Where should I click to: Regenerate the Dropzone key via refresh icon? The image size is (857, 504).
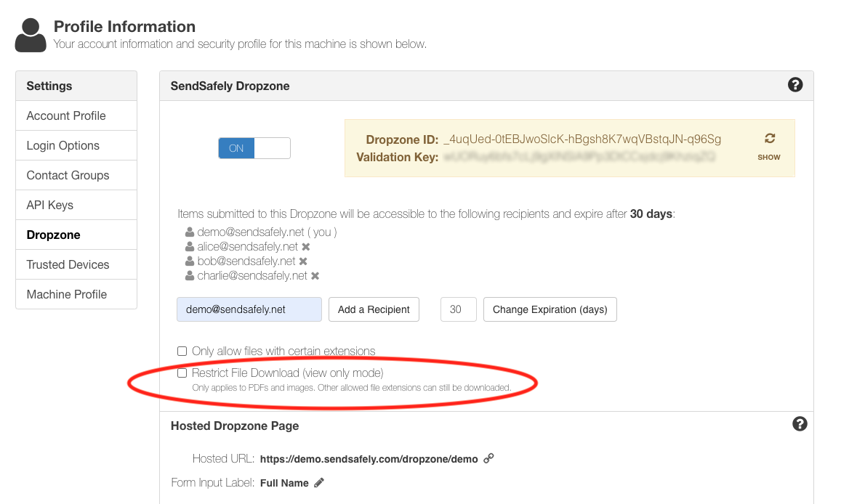click(x=769, y=138)
